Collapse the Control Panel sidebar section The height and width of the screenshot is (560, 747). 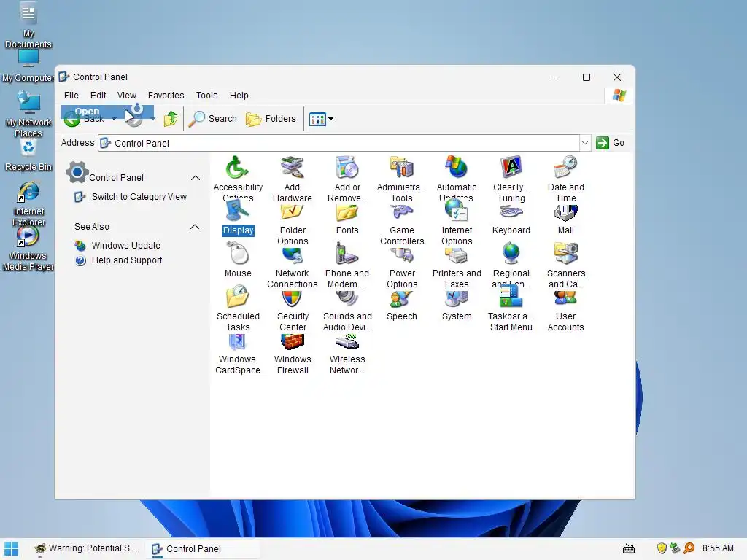[195, 178]
